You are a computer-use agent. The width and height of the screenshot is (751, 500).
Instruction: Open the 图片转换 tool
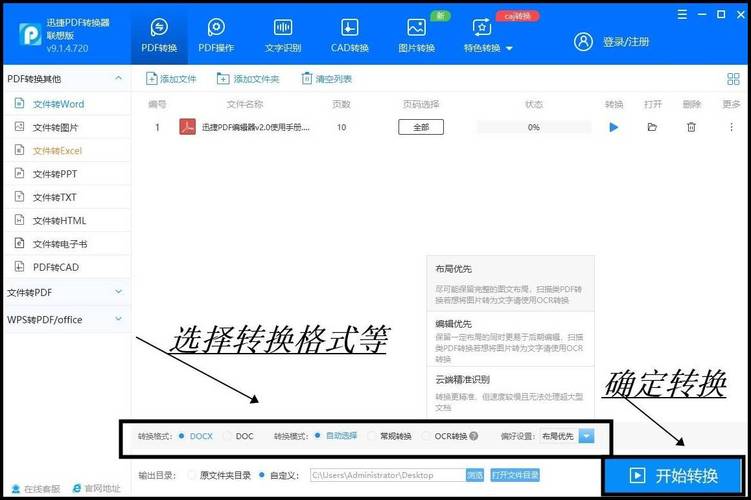[416, 35]
